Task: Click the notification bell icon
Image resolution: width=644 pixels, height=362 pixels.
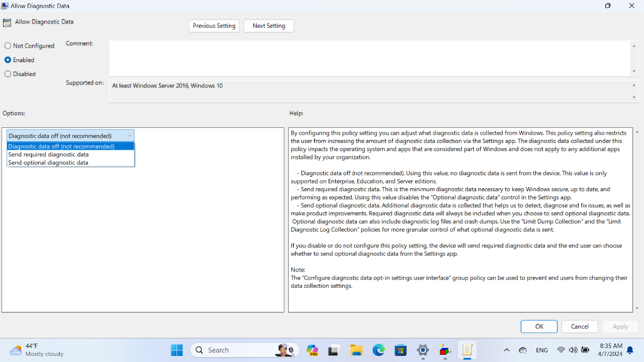Action: pyautogui.click(x=630, y=350)
